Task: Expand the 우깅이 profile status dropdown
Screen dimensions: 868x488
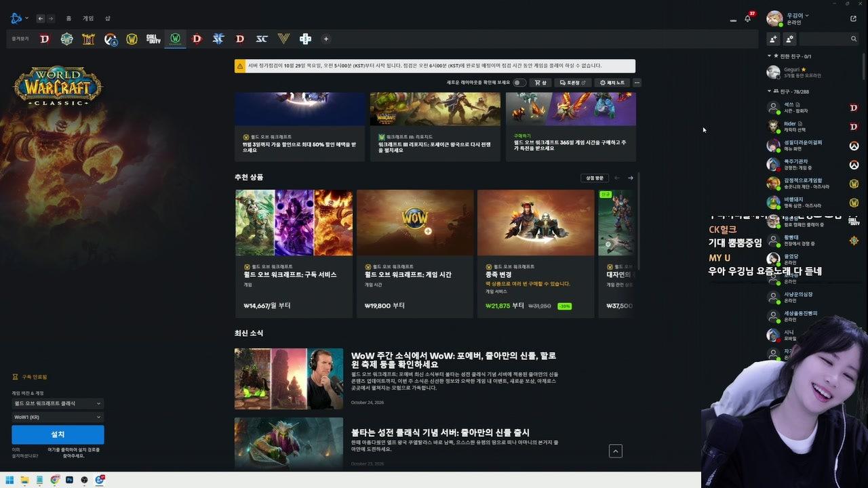Action: tap(797, 15)
